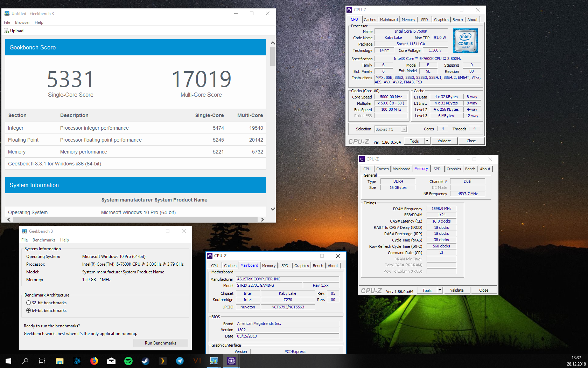Open Steam from the taskbar
The image size is (588, 368).
pos(146,361)
